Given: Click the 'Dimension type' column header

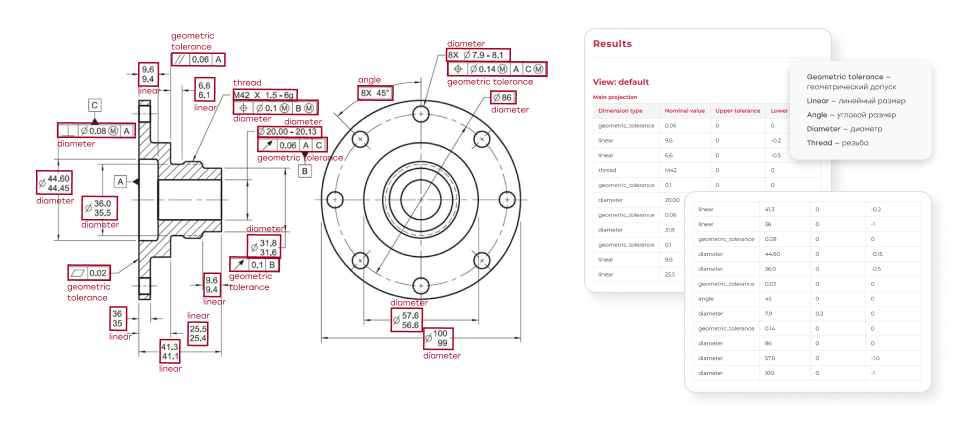Looking at the screenshot, I should click(621, 111).
